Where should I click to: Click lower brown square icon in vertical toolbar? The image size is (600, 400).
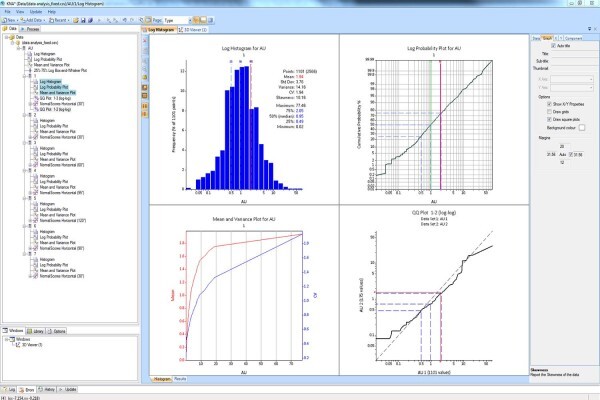[145, 96]
